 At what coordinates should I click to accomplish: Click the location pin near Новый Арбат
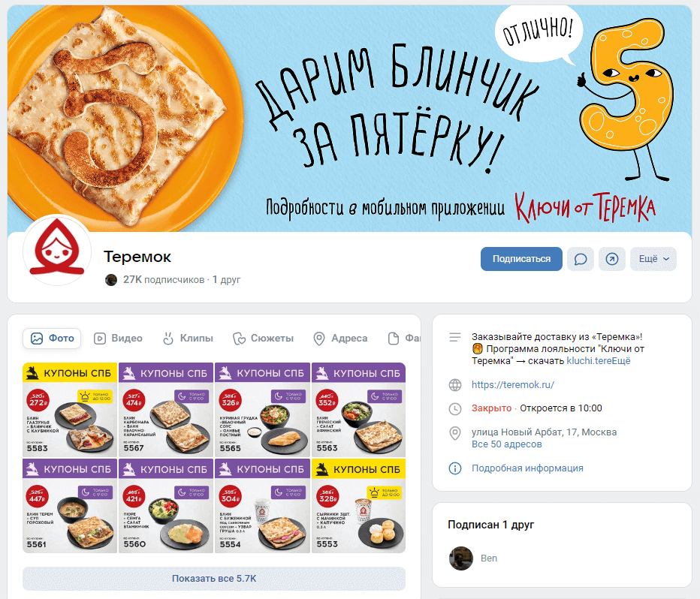tap(455, 433)
